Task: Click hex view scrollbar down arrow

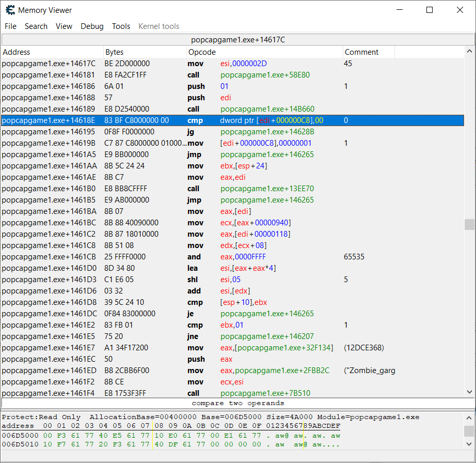Action: tap(469, 444)
